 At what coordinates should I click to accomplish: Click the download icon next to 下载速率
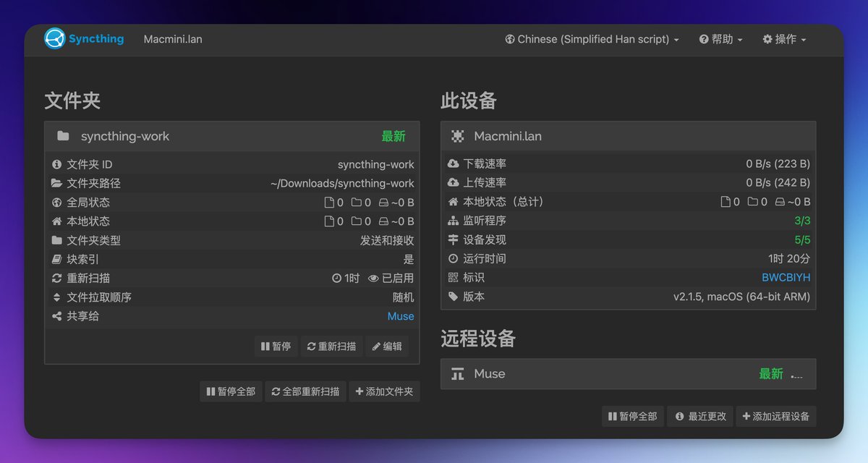(454, 163)
